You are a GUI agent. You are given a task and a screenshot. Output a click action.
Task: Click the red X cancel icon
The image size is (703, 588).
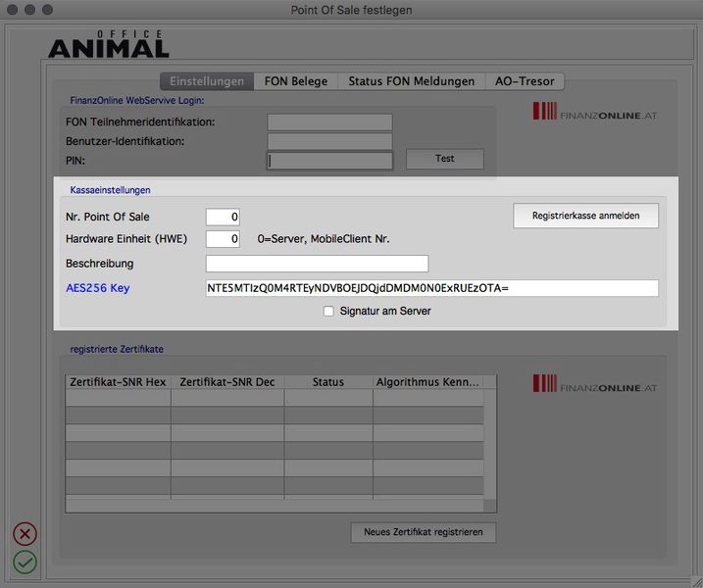[x=25, y=534]
